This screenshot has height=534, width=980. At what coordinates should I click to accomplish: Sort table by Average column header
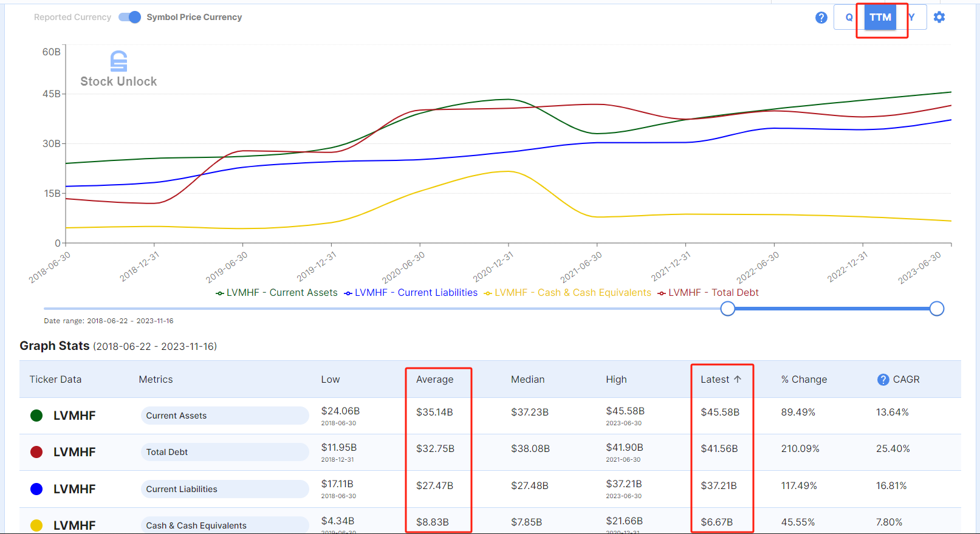pyautogui.click(x=435, y=379)
